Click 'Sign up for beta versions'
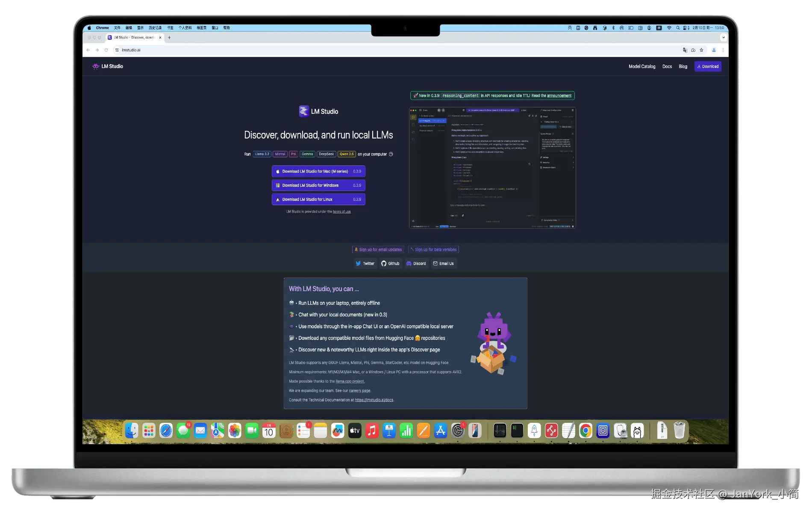 tap(433, 250)
